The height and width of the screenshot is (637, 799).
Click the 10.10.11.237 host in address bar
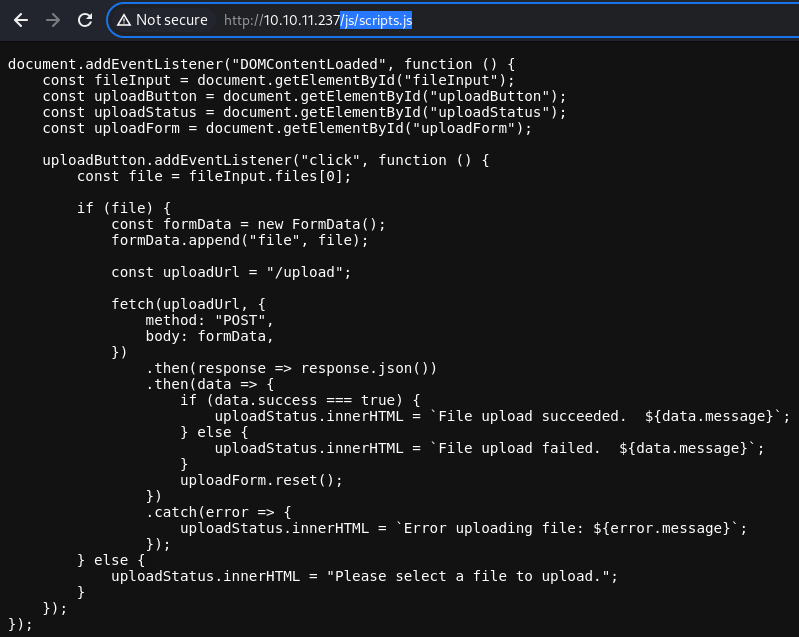(302, 20)
